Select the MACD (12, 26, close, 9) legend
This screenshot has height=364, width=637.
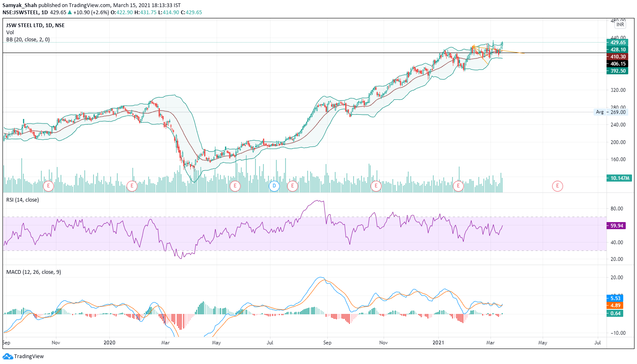pos(33,272)
